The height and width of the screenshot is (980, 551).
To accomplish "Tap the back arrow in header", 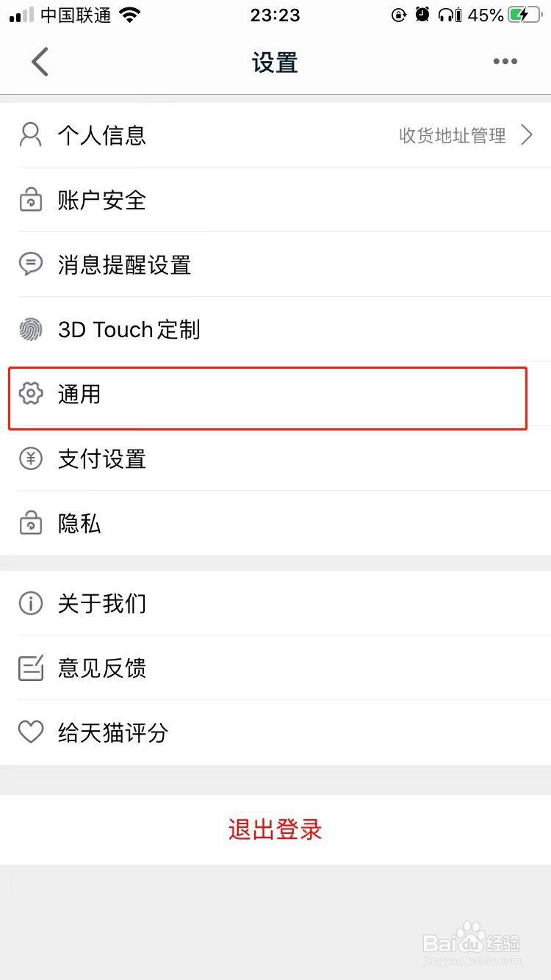I will 40,62.
